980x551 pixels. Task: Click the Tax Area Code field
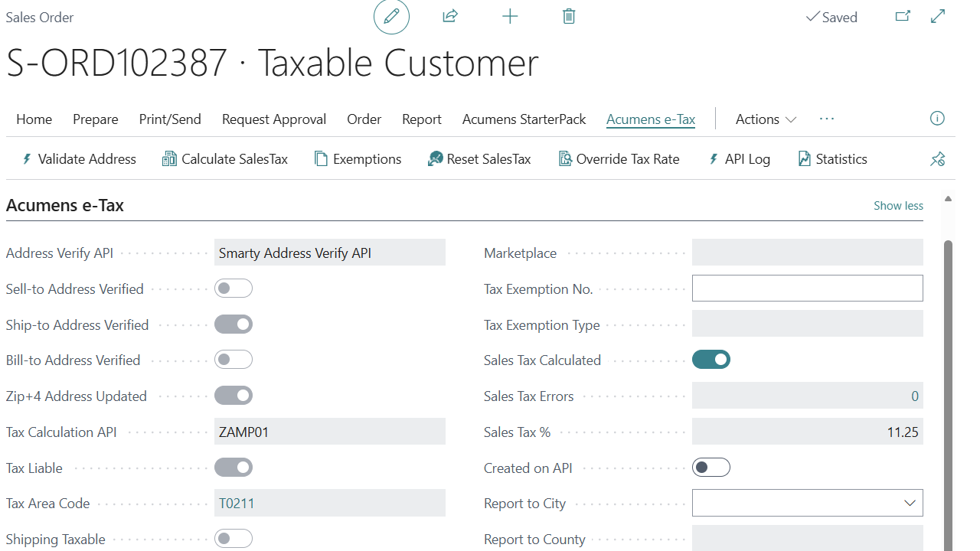330,503
